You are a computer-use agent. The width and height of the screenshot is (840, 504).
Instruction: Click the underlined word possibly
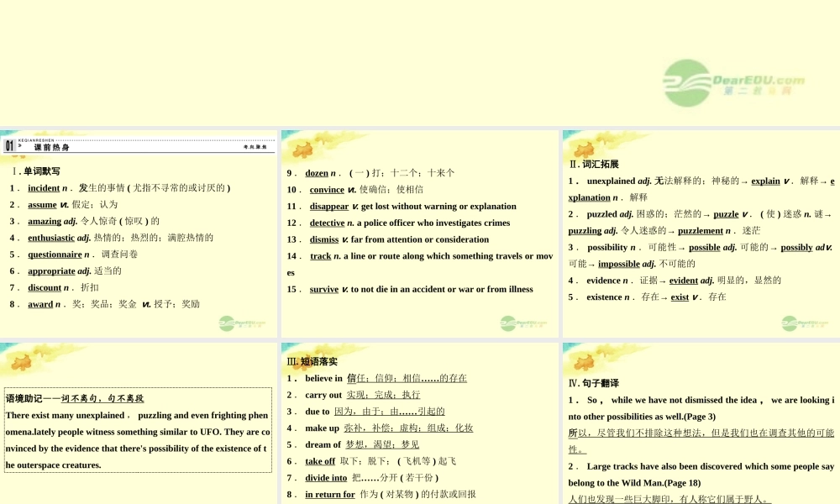[x=796, y=248]
